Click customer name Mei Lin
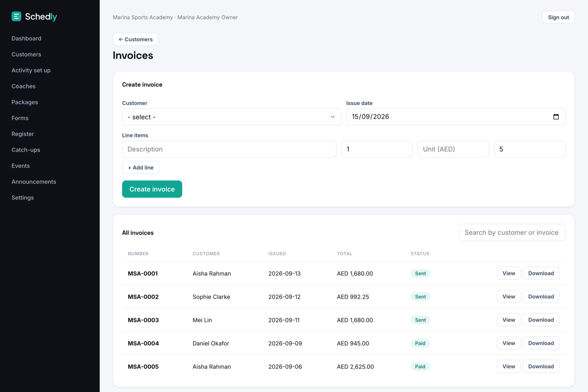 [x=202, y=320]
